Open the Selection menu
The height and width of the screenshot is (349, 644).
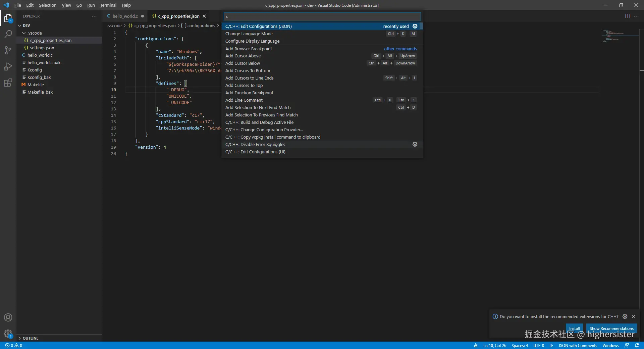coord(48,5)
